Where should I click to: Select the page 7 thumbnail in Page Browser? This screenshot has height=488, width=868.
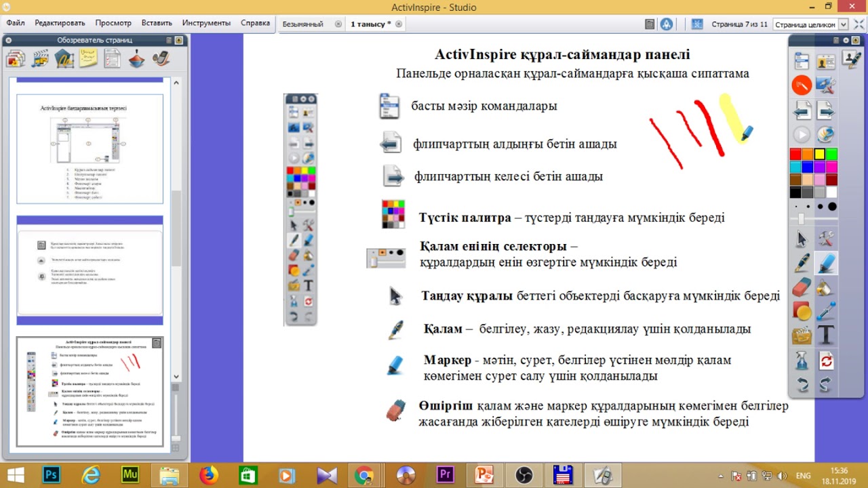90,392
